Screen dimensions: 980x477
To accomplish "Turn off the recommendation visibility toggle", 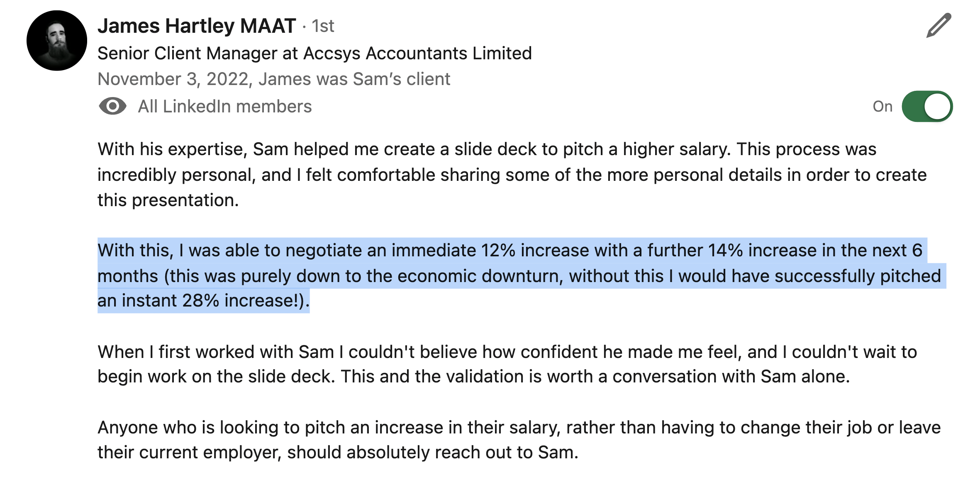I will point(927,107).
